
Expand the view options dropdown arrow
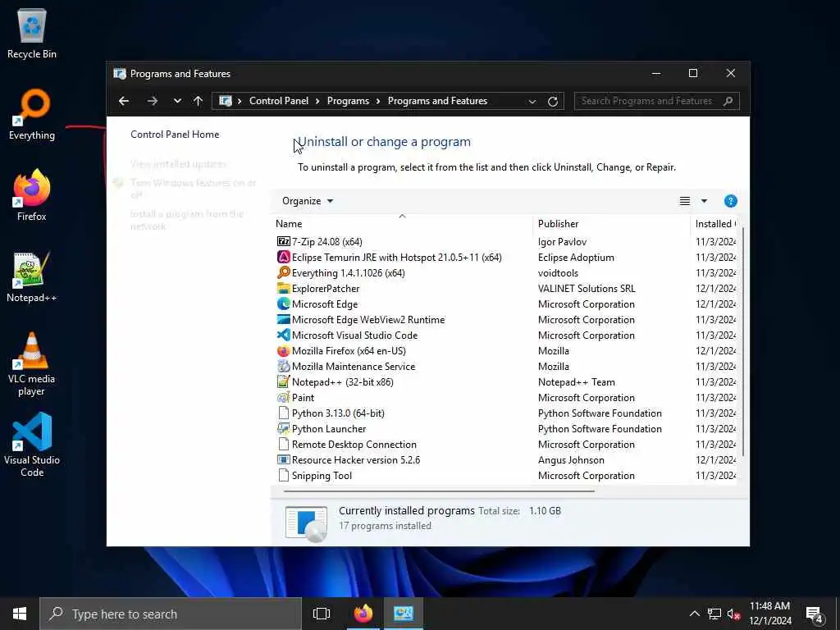[704, 201]
